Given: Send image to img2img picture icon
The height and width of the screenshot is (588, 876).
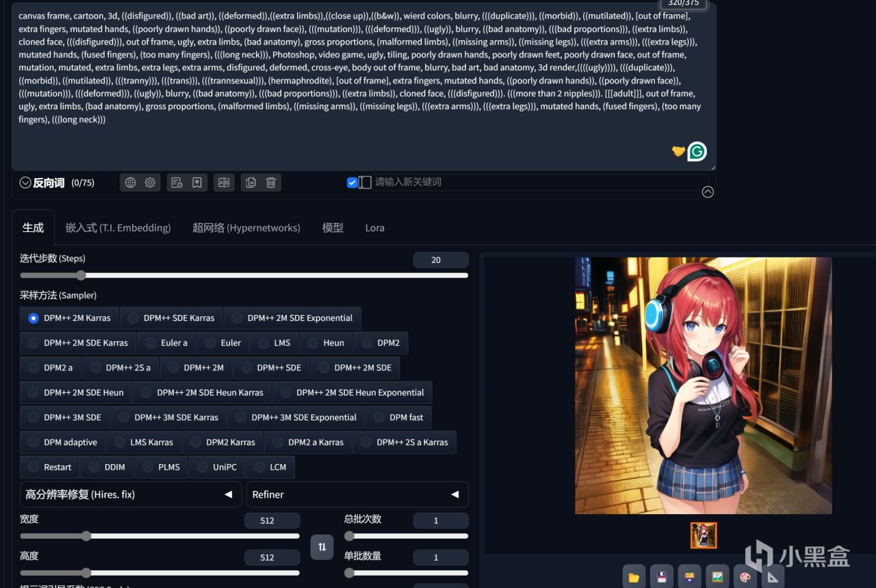Looking at the screenshot, I should coord(717,577).
